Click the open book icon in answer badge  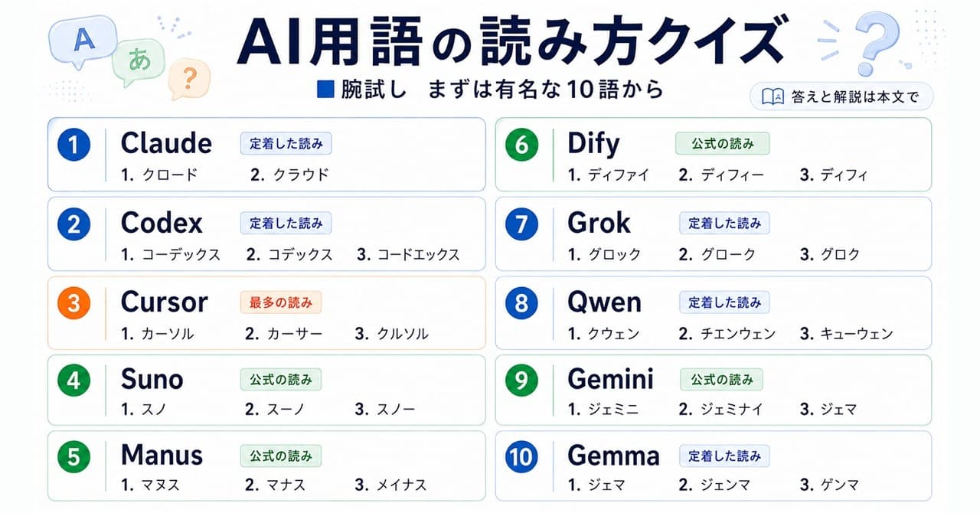pyautogui.click(x=773, y=97)
